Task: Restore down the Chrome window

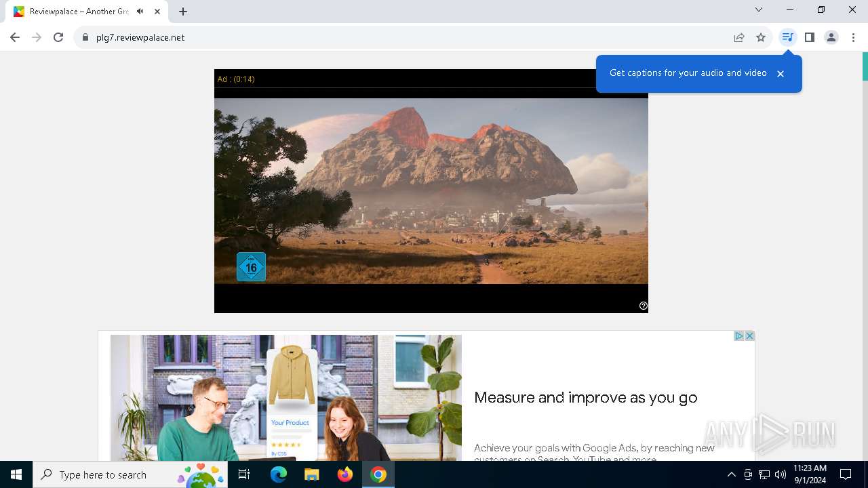Action: click(821, 9)
